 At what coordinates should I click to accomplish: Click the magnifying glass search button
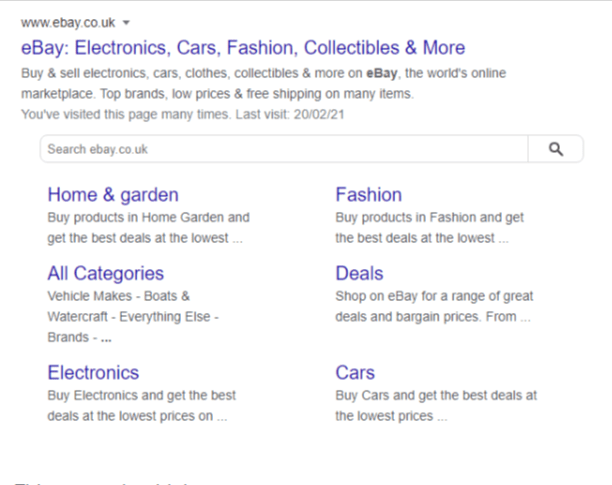click(556, 149)
